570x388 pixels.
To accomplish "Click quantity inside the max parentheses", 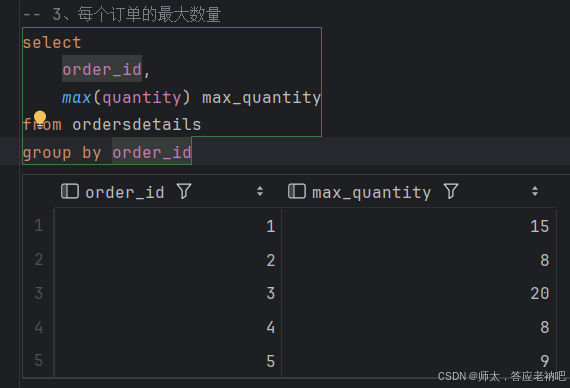I will coord(141,97).
